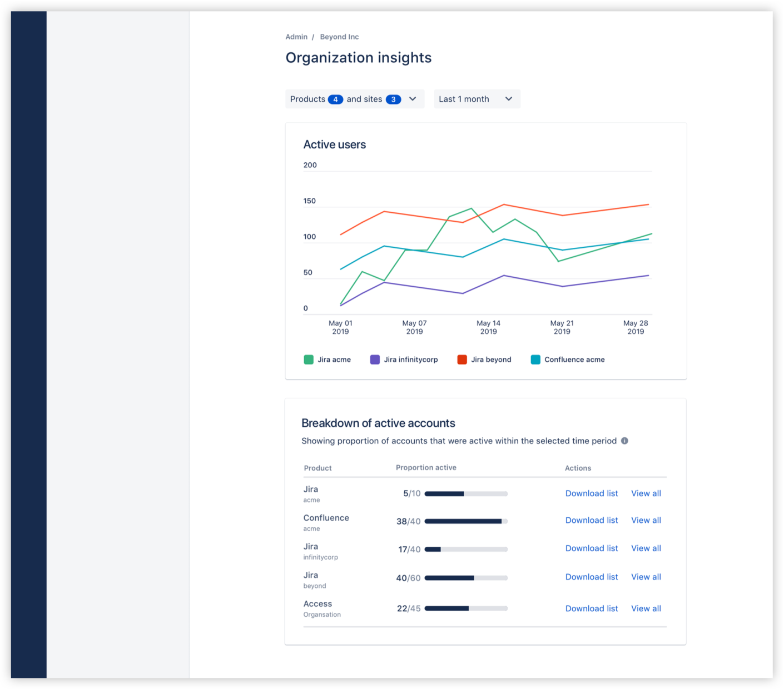The image size is (784, 689).
Task: Click the Access 22/45 progress bar
Action: (466, 608)
